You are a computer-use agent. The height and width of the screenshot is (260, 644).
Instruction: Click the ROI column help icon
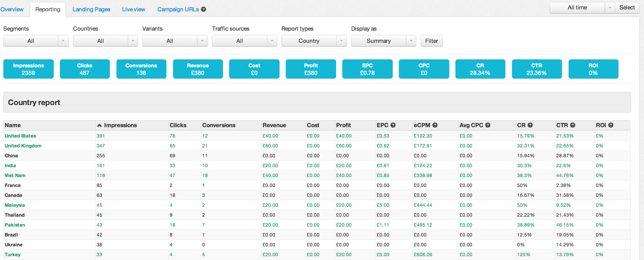(x=611, y=125)
